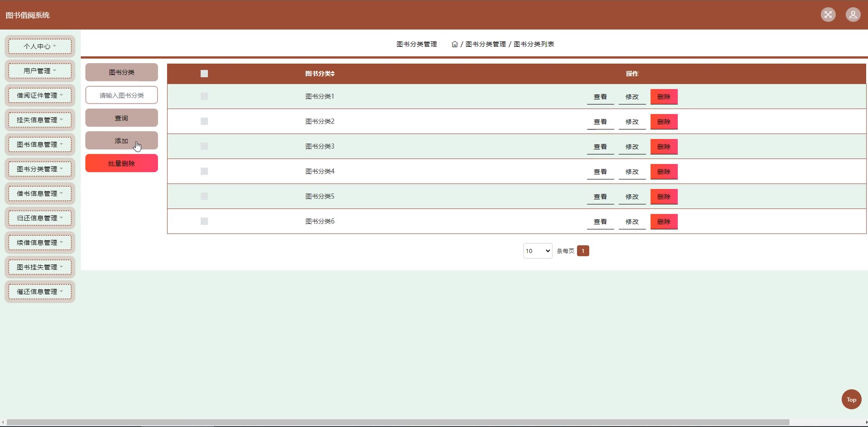Click the 图书分类列表 breadcrumb text
This screenshot has width=868, height=427.
coord(534,44)
